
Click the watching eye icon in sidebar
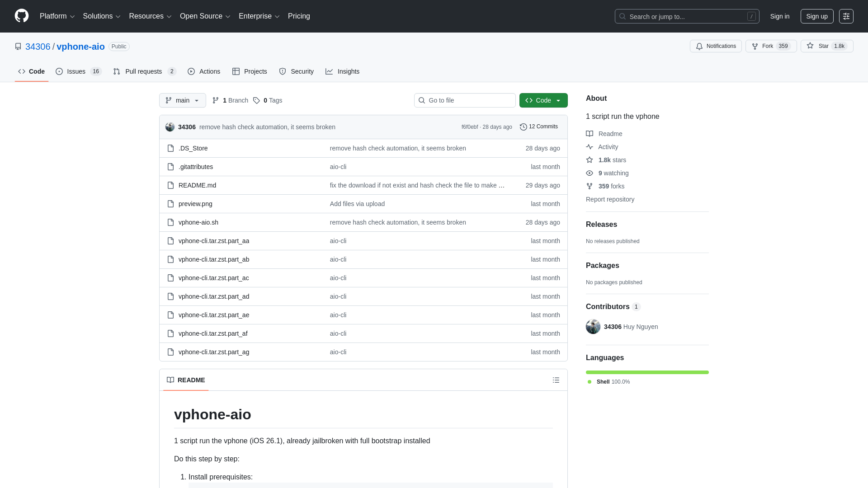589,173
